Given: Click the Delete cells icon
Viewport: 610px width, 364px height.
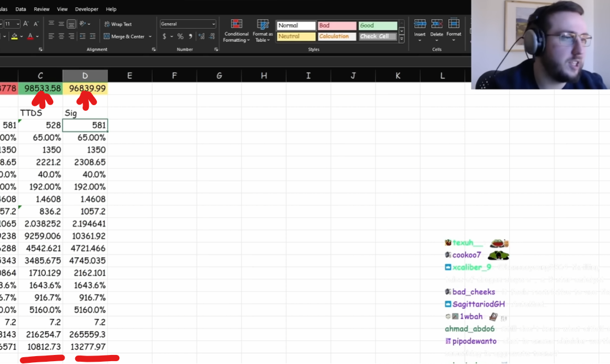Looking at the screenshot, I should pyautogui.click(x=436, y=24).
